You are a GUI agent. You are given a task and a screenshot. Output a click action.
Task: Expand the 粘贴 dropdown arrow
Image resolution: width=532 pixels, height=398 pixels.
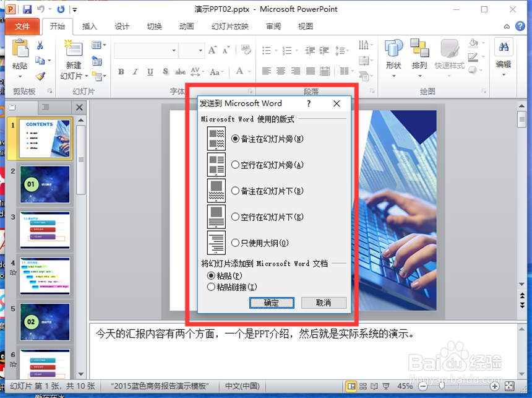pos(20,77)
